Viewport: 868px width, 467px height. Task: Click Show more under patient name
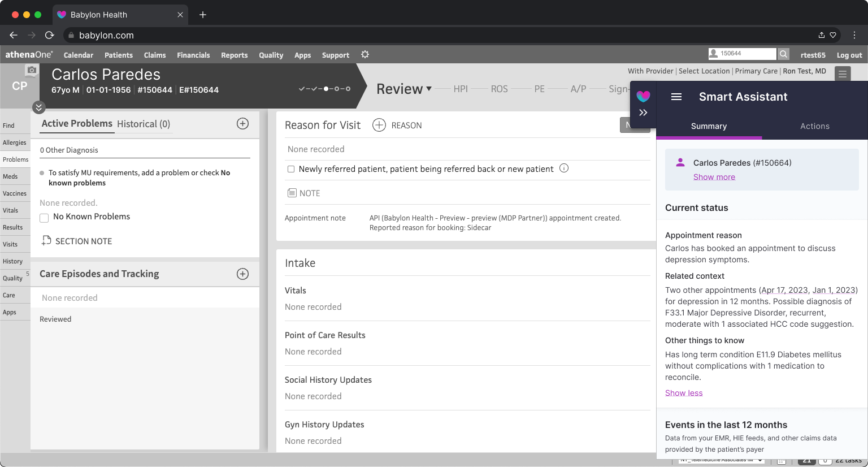tap(714, 177)
